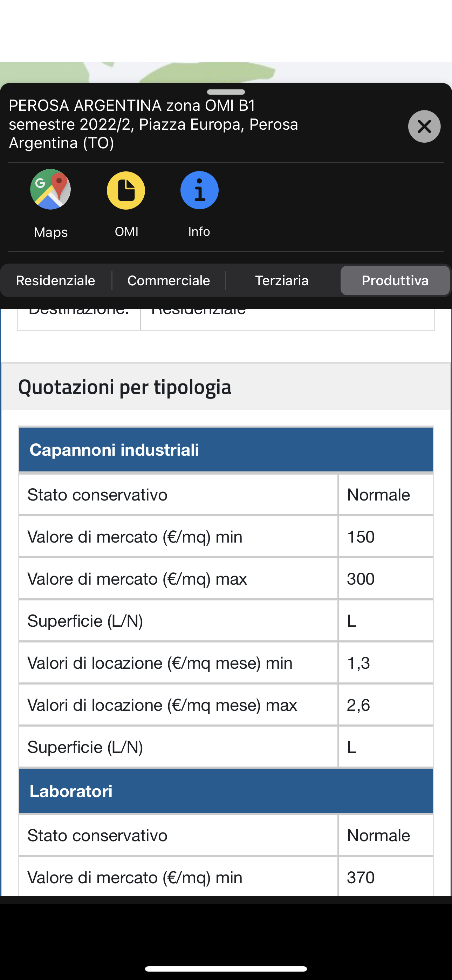Tap the rental min value 1,3 cell
Viewport: 452px width, 980px height.
[x=386, y=663]
